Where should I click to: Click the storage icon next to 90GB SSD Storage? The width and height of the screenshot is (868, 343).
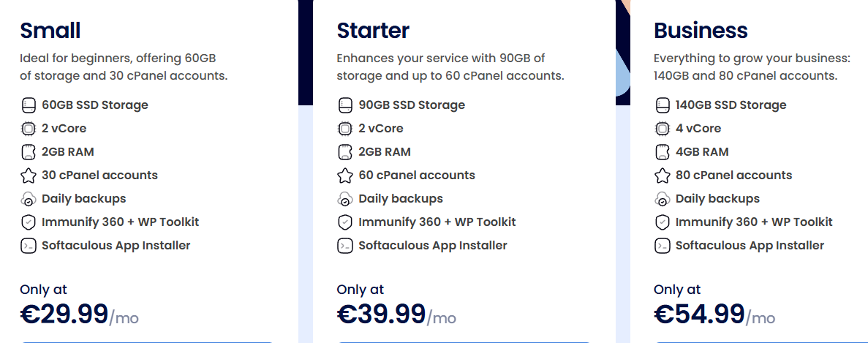pos(345,105)
